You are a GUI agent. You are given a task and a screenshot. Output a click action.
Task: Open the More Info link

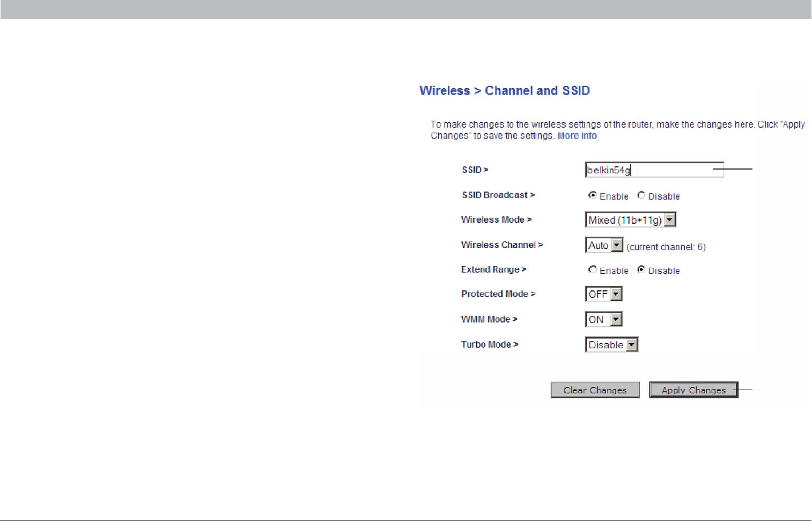coord(577,136)
